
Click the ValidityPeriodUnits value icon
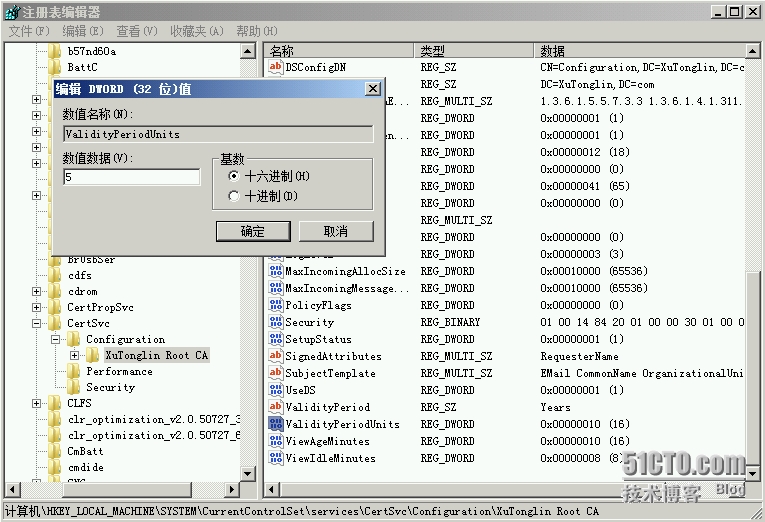276,424
